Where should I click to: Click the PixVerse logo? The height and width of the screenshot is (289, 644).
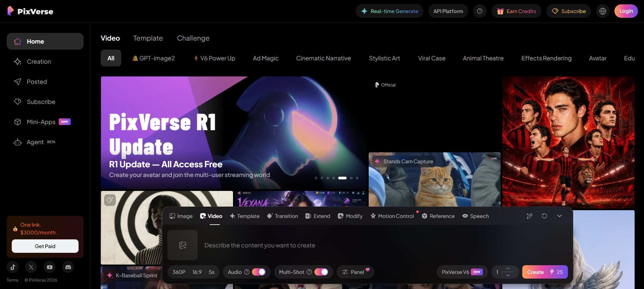[x=30, y=11]
